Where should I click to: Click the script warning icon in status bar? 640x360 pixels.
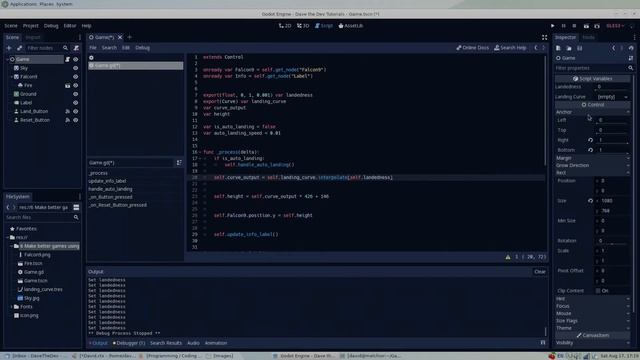point(508,257)
